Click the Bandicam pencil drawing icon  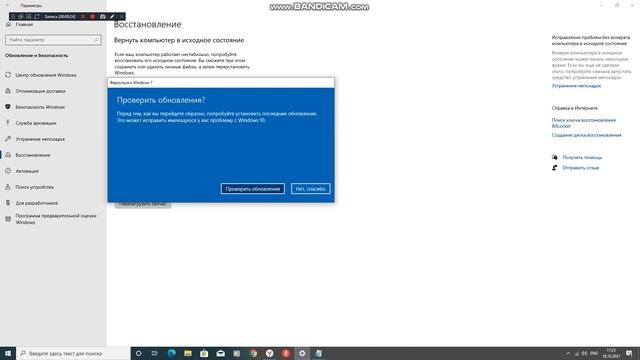pos(112,17)
